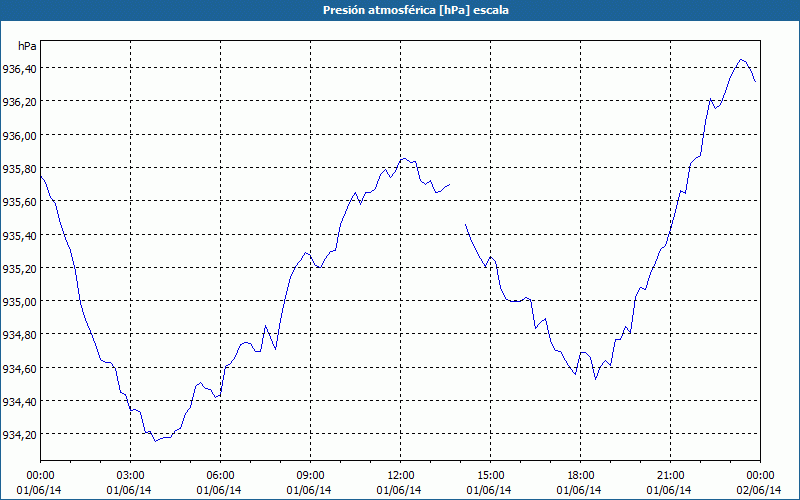The height and width of the screenshot is (500, 800).
Task: Select the 935,20 pressure label
Action: point(19,268)
